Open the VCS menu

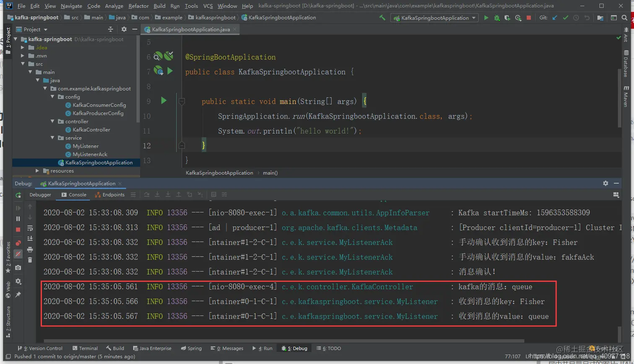[208, 6]
